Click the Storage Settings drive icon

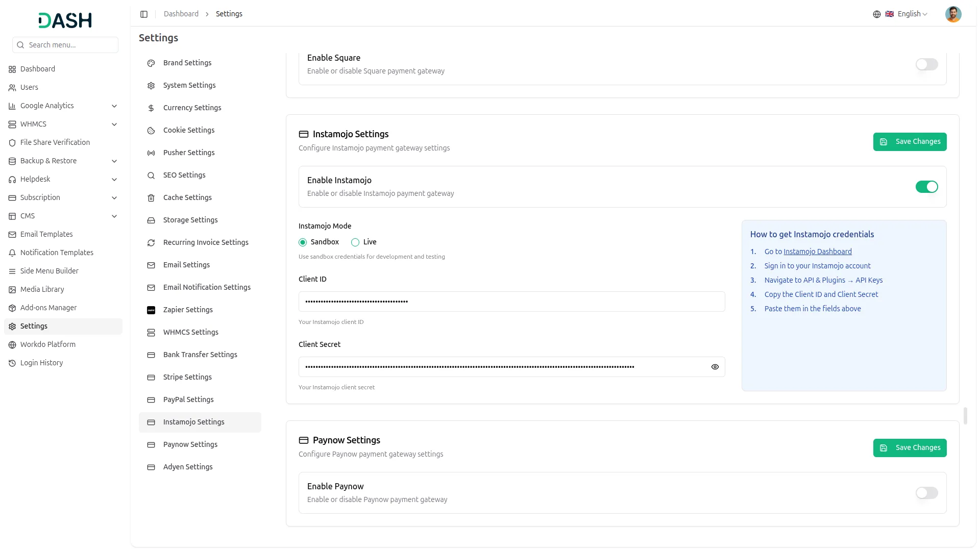151,220
